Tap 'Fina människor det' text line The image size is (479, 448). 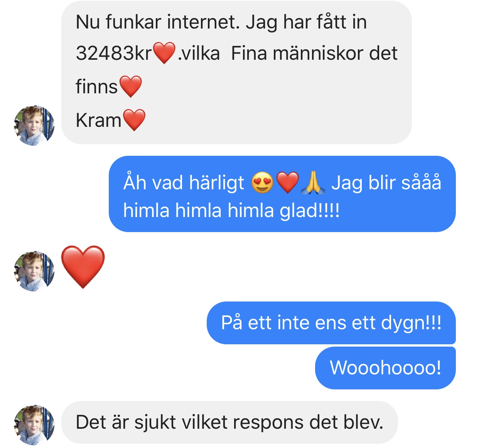[x=314, y=53]
